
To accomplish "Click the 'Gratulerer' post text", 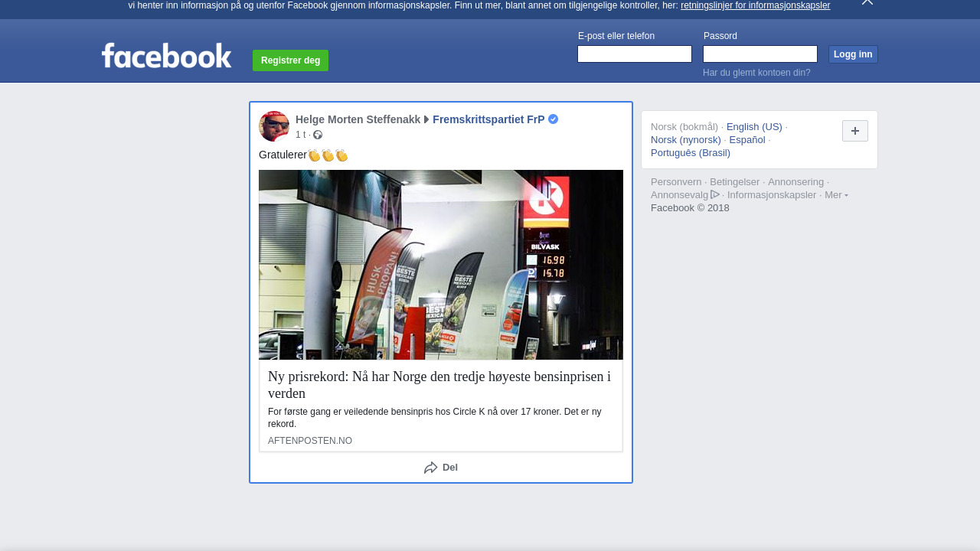I will (x=283, y=155).
